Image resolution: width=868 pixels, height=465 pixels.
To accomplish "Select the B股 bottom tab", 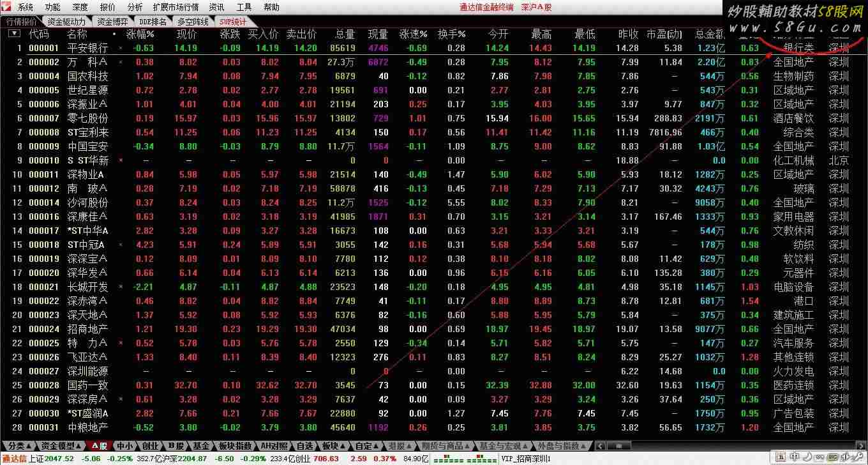I will (176, 446).
